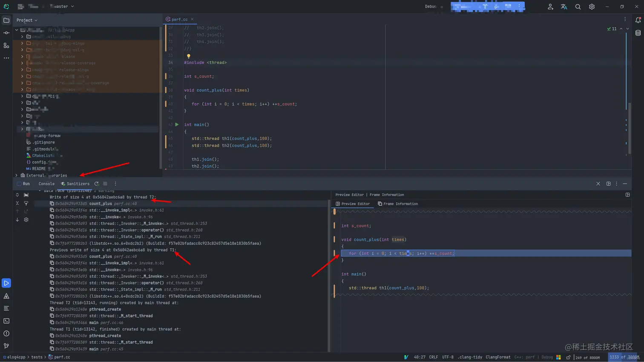644x362 pixels.
Task: Open the master branch dropdown
Action: (x=62, y=6)
